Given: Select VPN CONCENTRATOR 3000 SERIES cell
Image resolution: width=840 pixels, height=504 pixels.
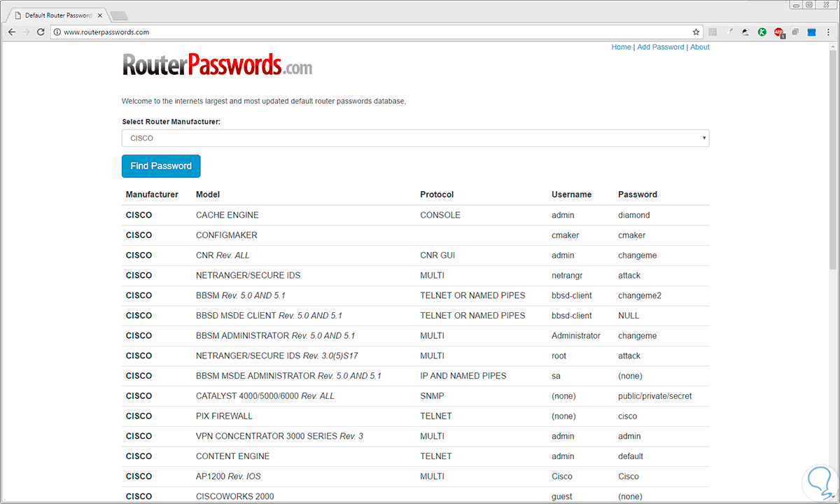Looking at the screenshot, I should (279, 436).
